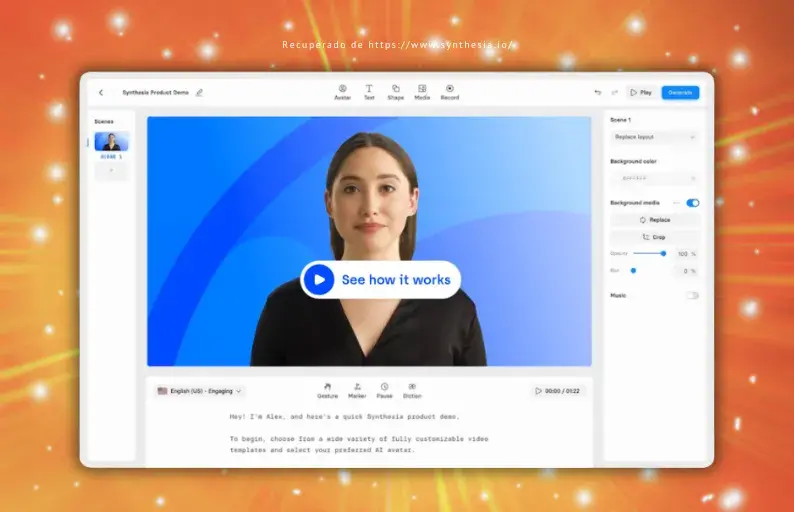Insert a Gesture in the script
This screenshot has width=794, height=512.
(327, 390)
